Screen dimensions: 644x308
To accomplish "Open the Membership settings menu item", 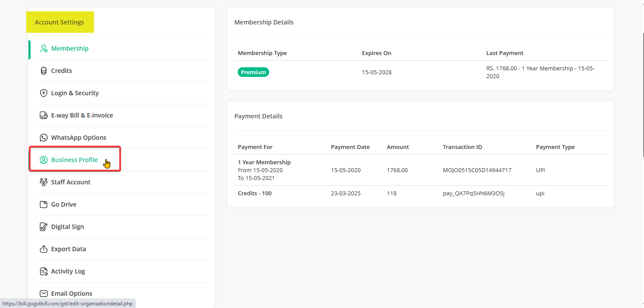I will [x=70, y=48].
